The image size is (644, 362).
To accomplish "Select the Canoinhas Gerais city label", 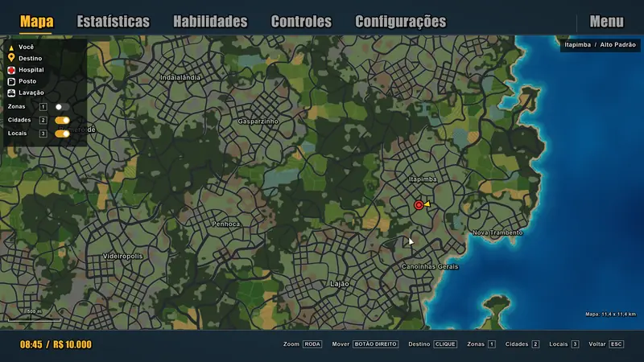I will [x=430, y=267].
